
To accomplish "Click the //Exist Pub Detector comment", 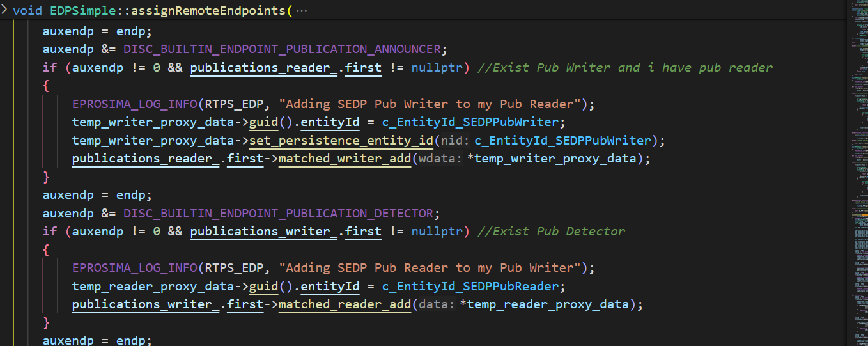I will tap(551, 231).
